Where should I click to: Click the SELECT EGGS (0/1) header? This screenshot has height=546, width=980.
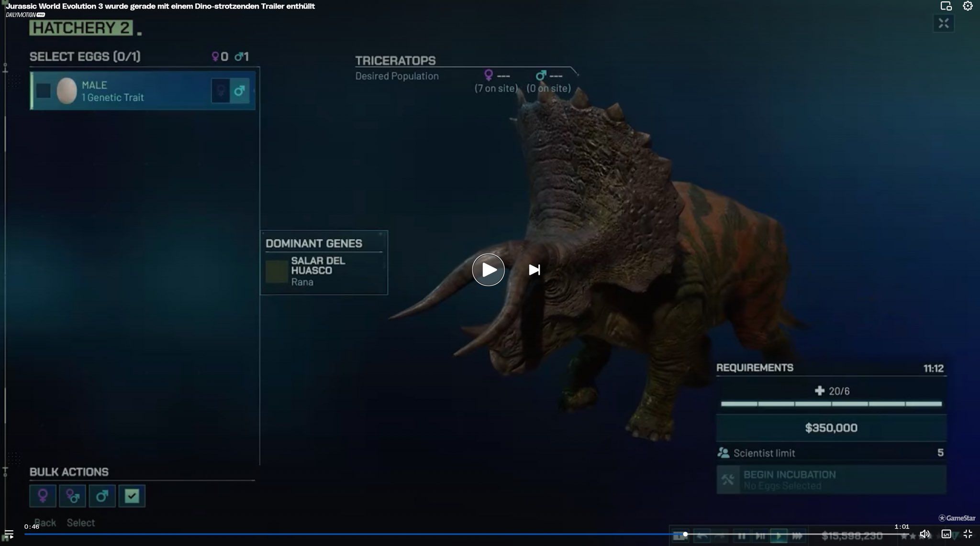[85, 56]
